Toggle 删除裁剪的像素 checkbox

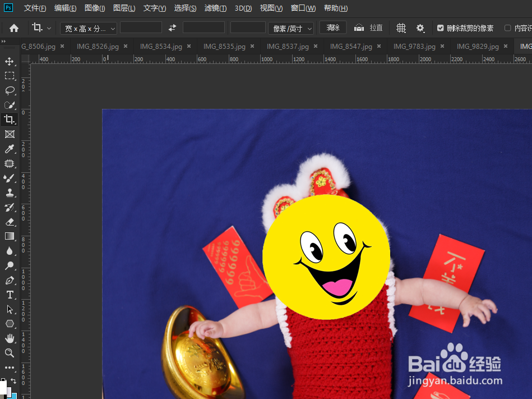tap(441, 28)
